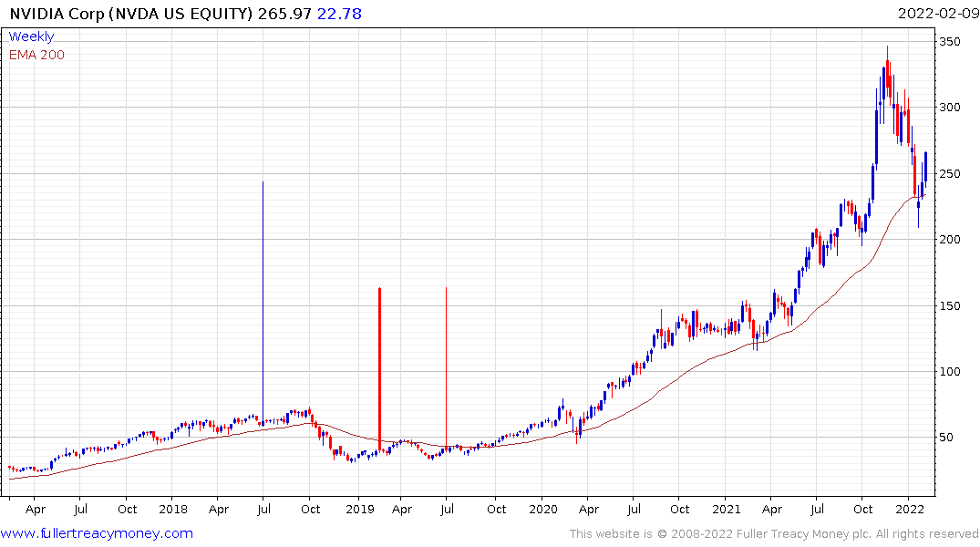Click the NVIDIA Corp chart title
Viewport: 980px width, 547px height.
tap(131, 14)
